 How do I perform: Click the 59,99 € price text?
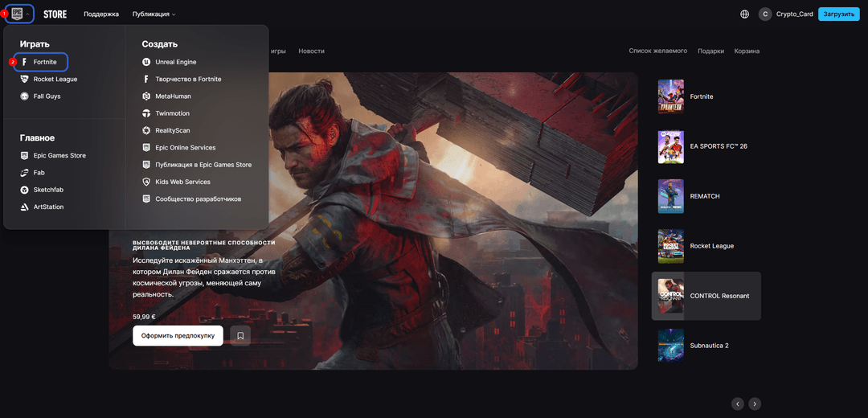(144, 318)
